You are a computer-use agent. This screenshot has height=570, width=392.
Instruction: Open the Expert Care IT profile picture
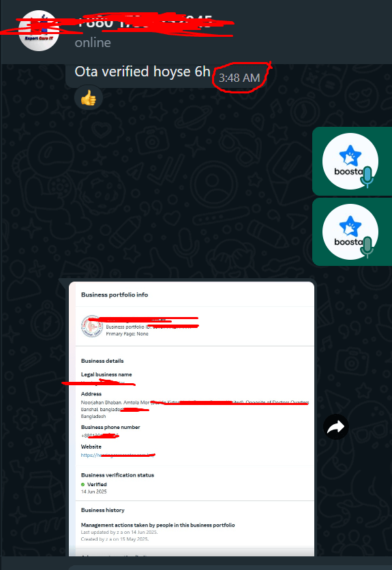[39, 31]
